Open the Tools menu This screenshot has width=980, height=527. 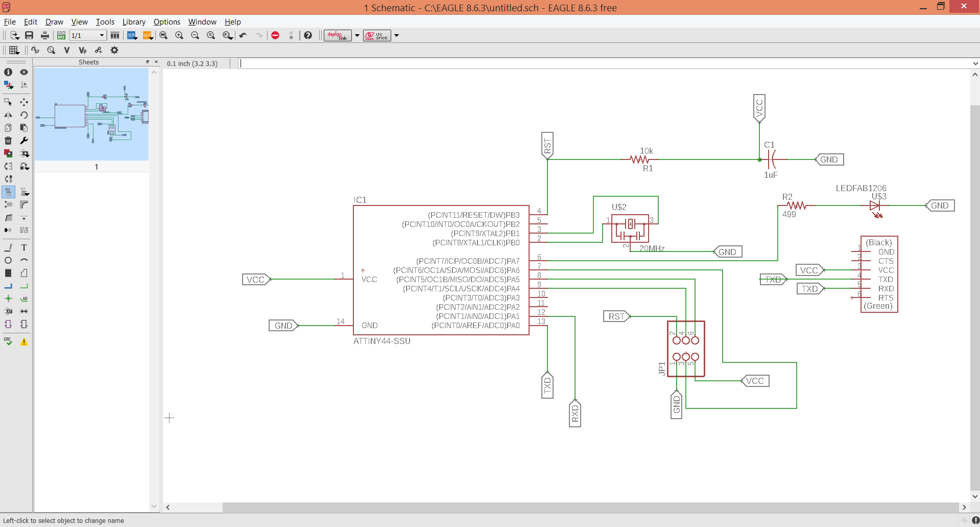point(105,22)
